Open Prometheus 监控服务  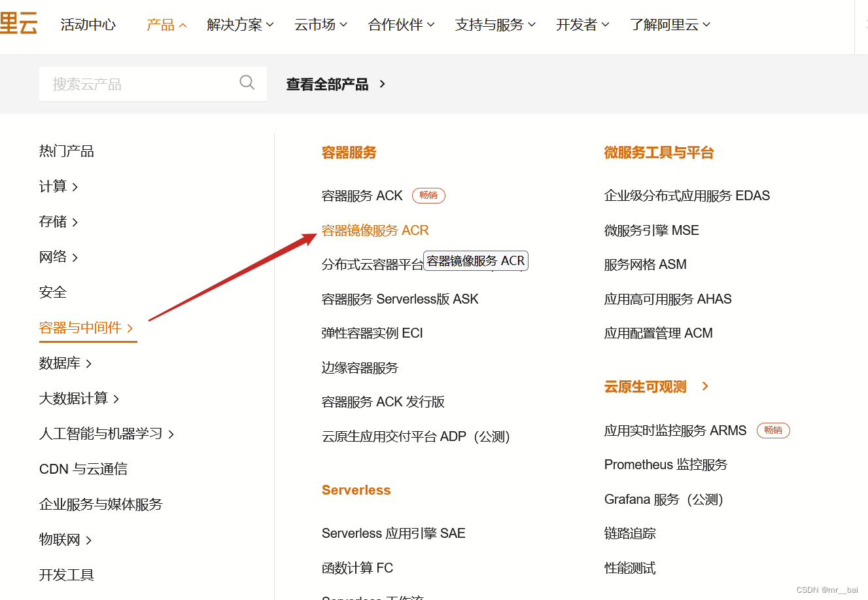point(666,465)
